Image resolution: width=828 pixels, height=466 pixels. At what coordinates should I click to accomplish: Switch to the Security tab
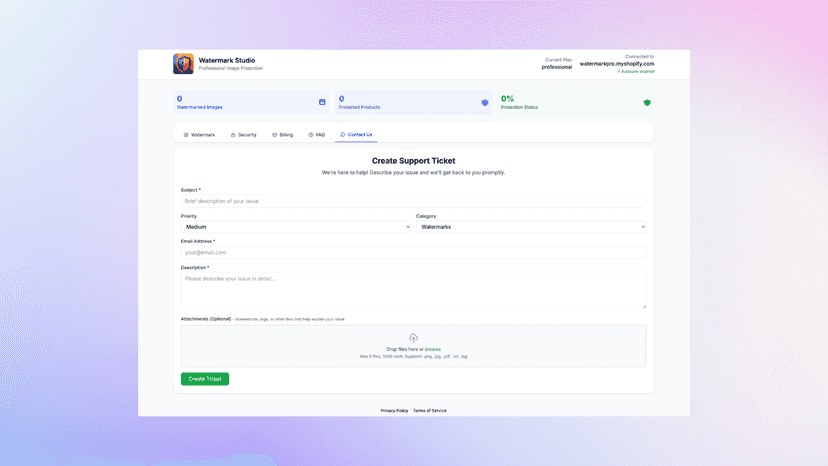243,135
